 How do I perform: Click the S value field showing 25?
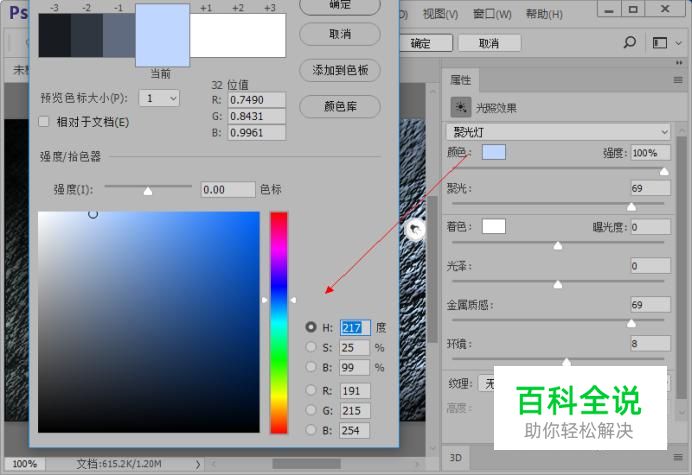tap(355, 347)
